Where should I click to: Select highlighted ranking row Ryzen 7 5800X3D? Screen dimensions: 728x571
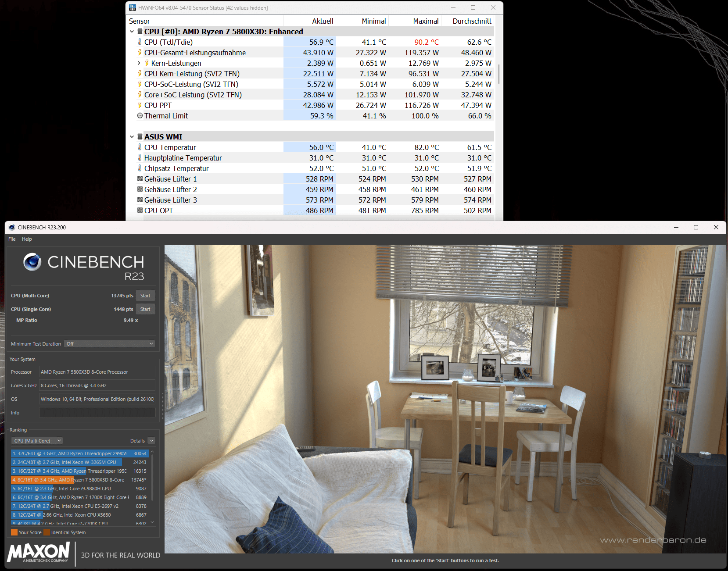[80, 480]
